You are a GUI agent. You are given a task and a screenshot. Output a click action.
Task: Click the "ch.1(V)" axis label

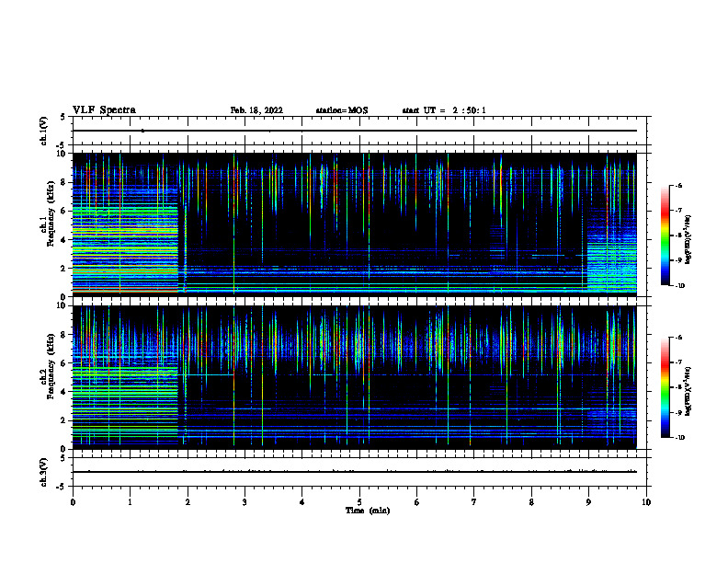(44, 131)
